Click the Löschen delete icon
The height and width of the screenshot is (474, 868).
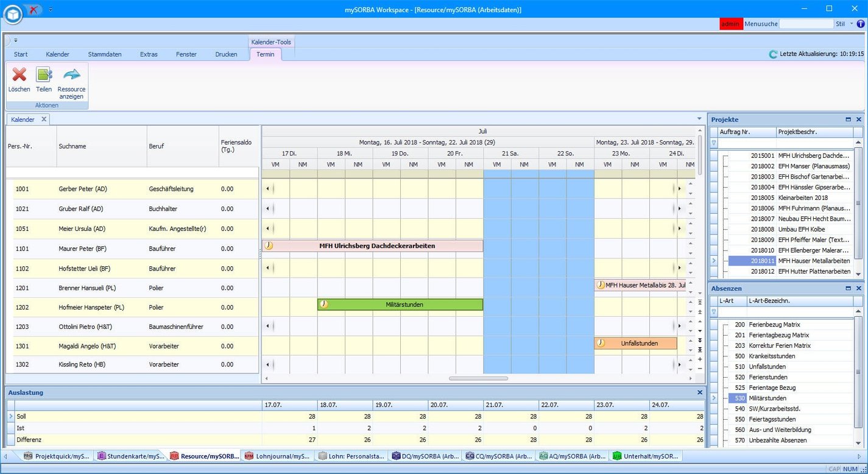click(19, 75)
